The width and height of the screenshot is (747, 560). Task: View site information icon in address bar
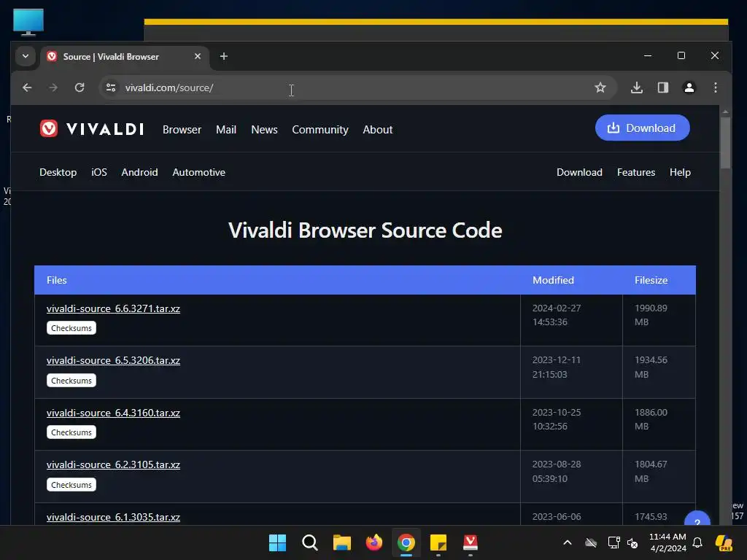pyautogui.click(x=111, y=87)
